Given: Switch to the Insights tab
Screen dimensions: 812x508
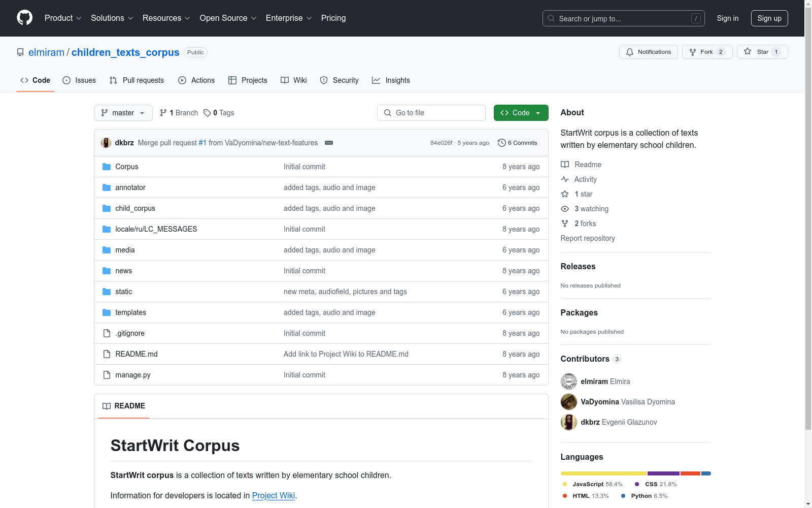Looking at the screenshot, I should click(391, 80).
